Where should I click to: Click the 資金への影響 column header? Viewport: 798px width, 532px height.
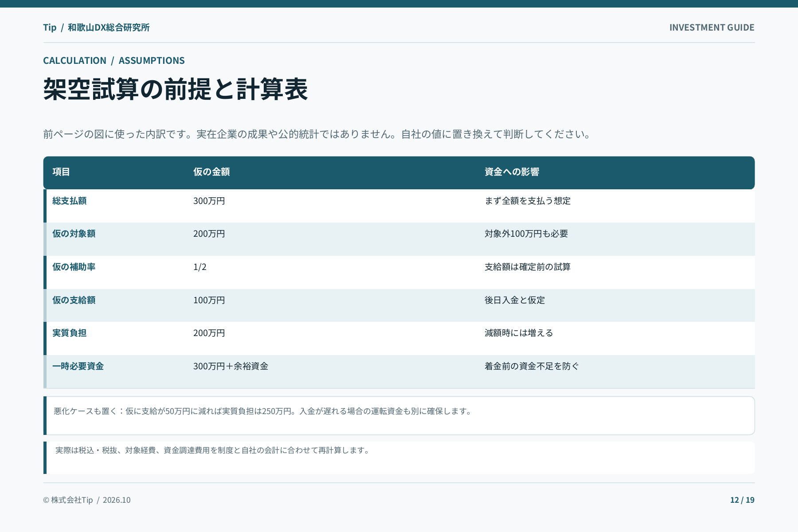tap(512, 172)
